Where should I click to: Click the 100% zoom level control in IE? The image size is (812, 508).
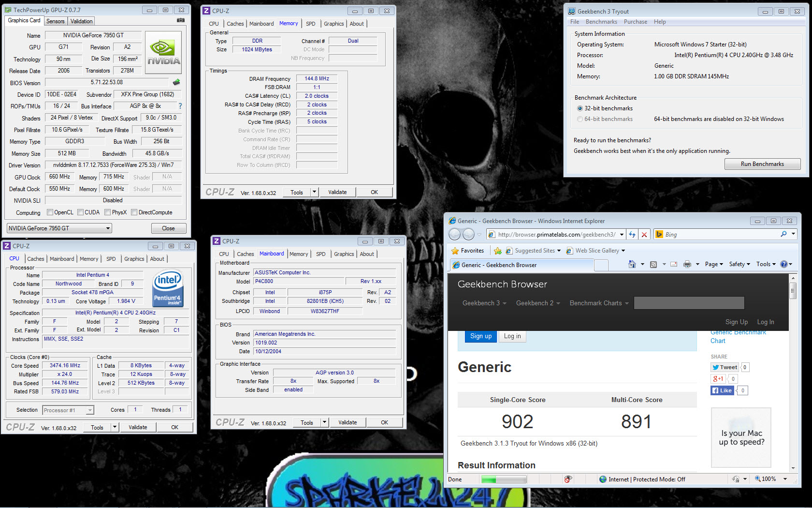771,479
